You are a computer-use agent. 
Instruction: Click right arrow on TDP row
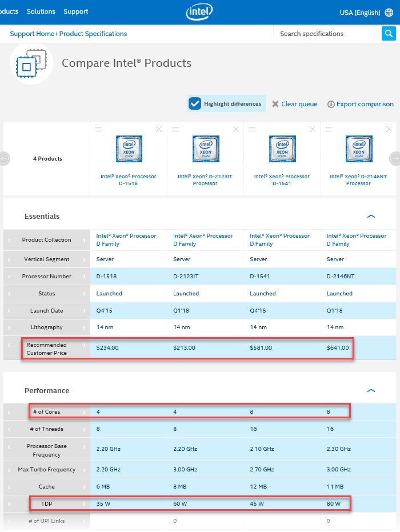(84, 504)
